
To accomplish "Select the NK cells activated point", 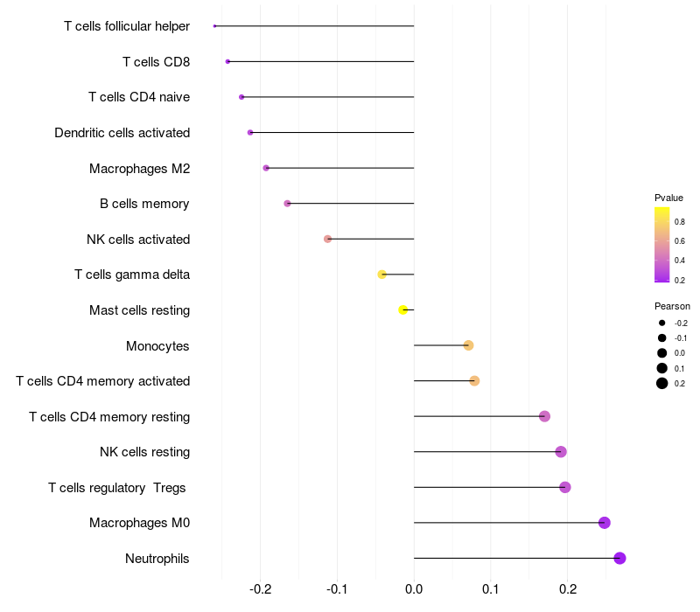I will (327, 239).
